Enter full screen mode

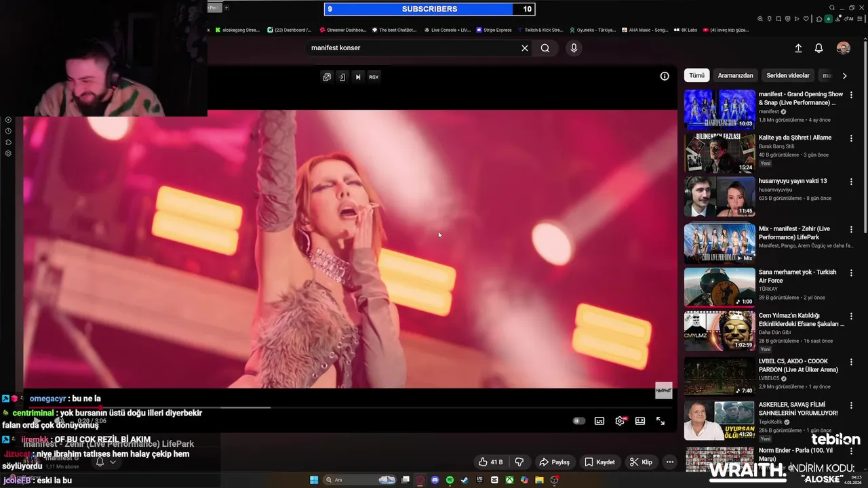(x=660, y=421)
